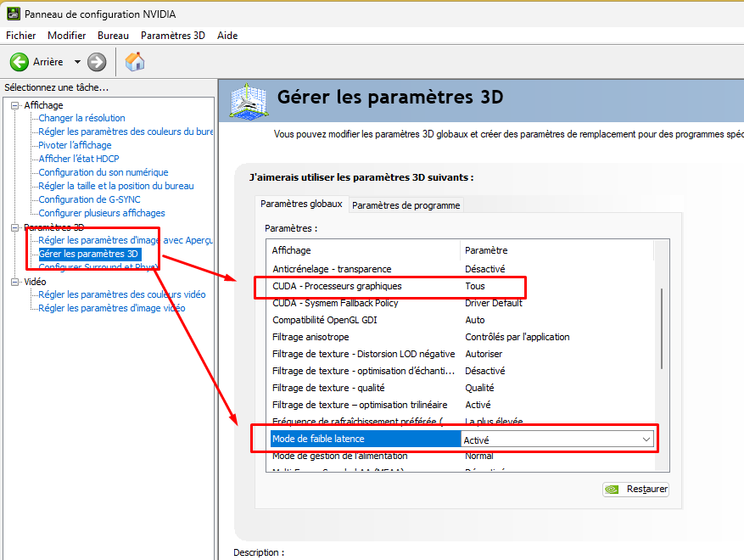Click the grey forward arrow icon
Image resolution: width=744 pixels, height=560 pixels.
point(97,62)
